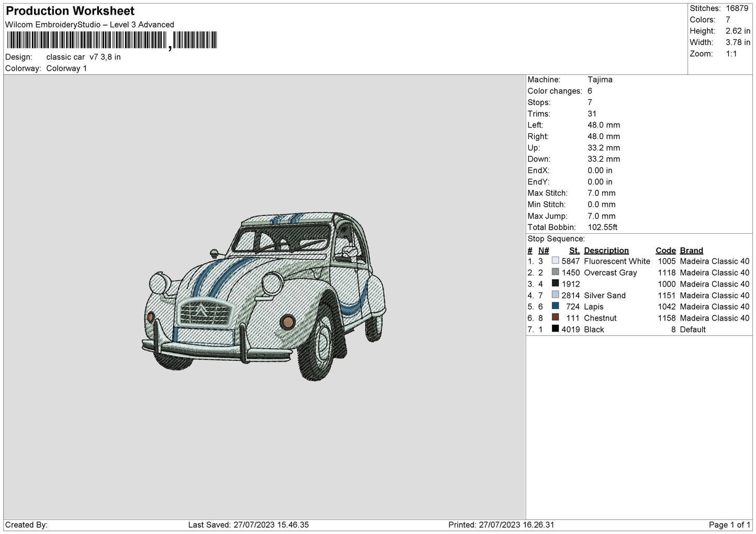Click the Trims value 31
The height and width of the screenshot is (534, 756).
592,113
